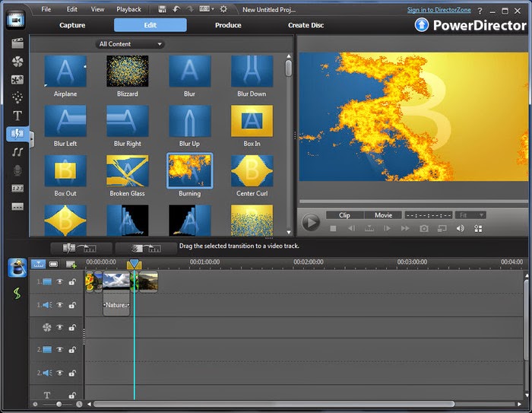Click the fast forward button
532x413 pixels.
coord(405,229)
